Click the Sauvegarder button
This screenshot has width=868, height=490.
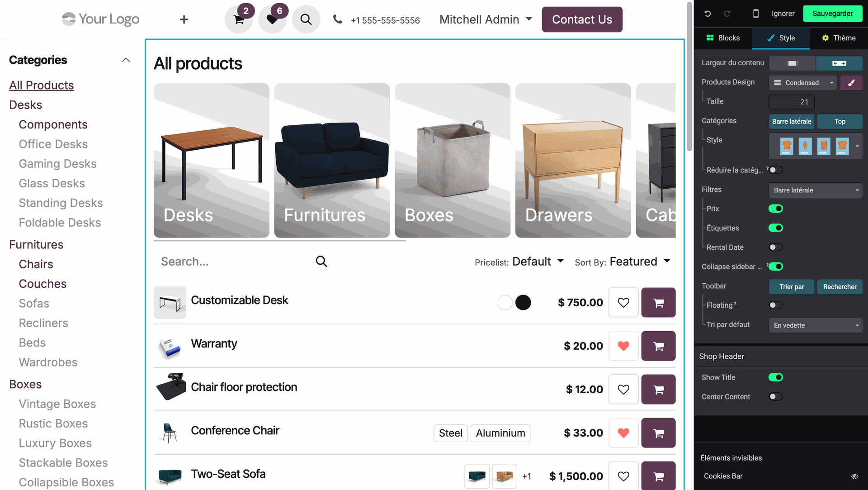tap(832, 14)
